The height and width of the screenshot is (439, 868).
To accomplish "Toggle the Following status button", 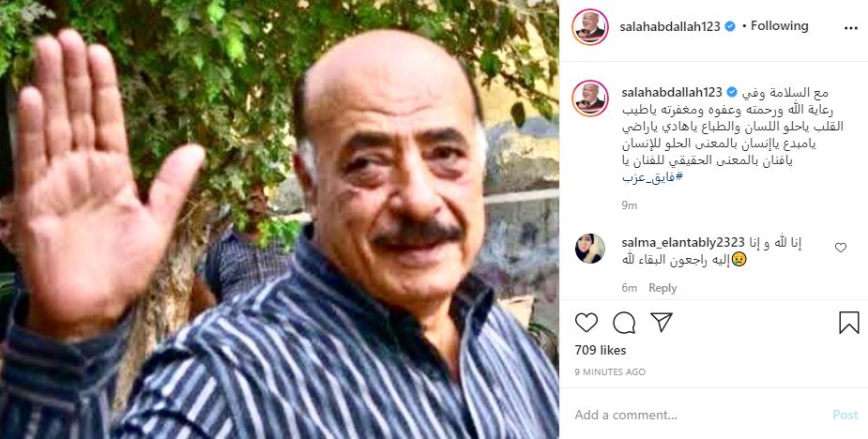I will [780, 26].
